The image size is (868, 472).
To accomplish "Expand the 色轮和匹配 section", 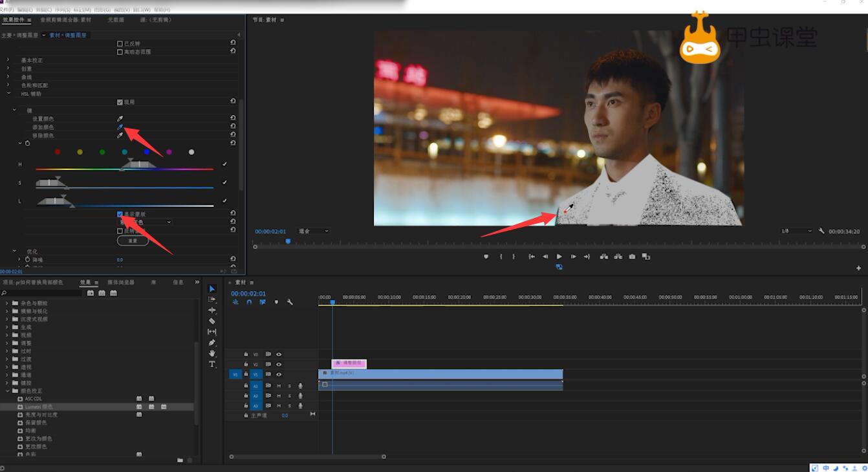I will (x=8, y=85).
